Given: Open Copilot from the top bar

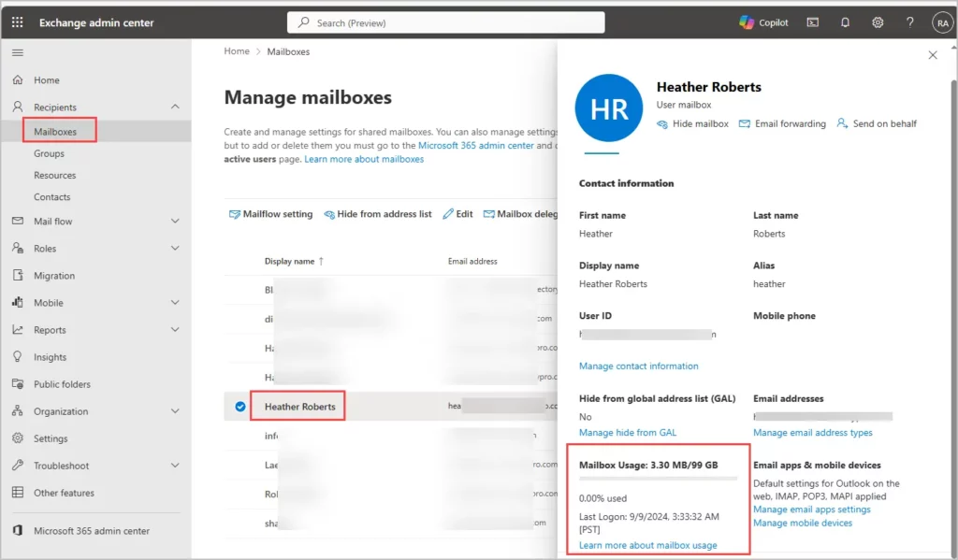Looking at the screenshot, I should (763, 22).
